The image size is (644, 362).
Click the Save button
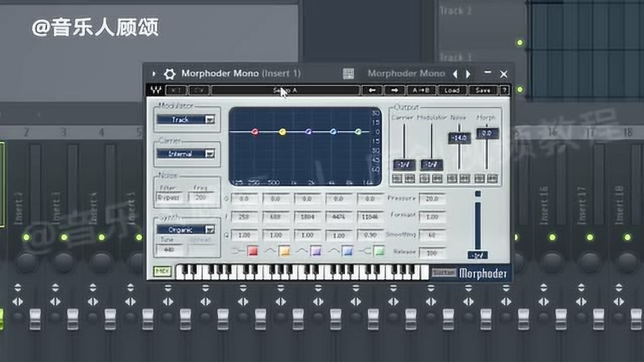pos(482,90)
